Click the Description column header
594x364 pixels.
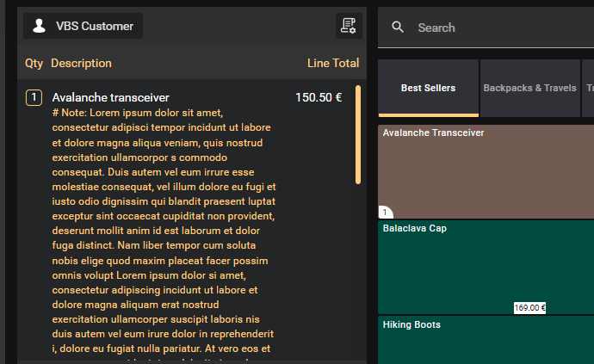tap(81, 64)
